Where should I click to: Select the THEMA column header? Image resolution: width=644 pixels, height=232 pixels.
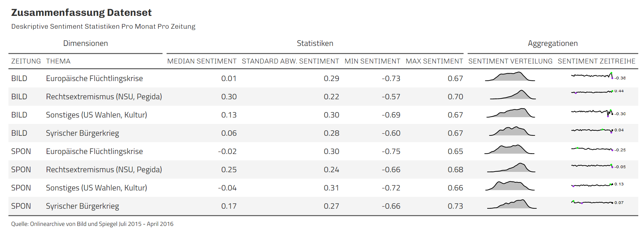click(x=58, y=61)
